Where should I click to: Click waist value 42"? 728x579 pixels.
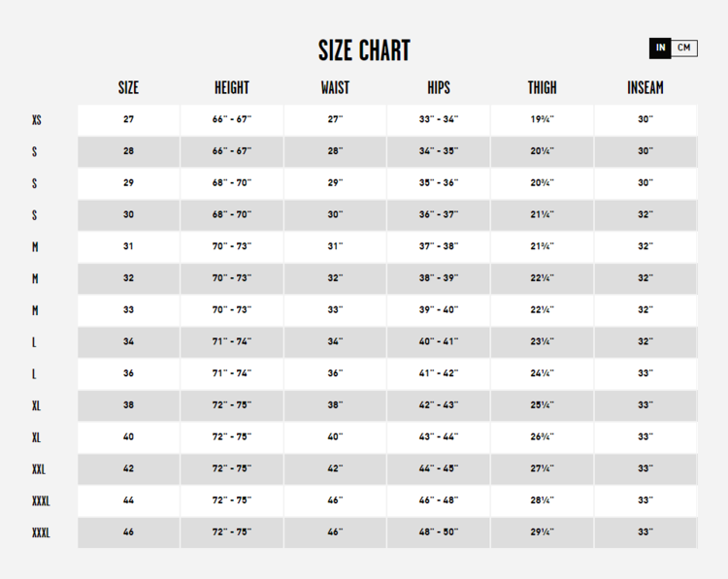(x=335, y=468)
